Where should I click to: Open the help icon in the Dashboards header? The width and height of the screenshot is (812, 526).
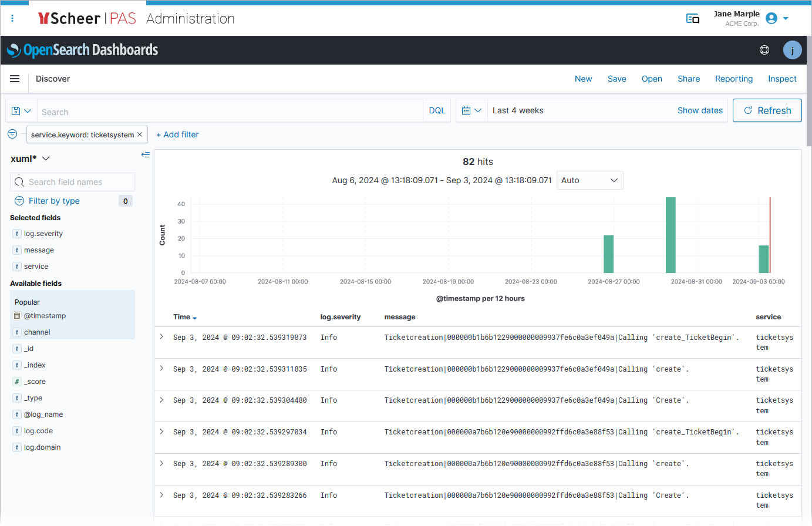(x=764, y=50)
